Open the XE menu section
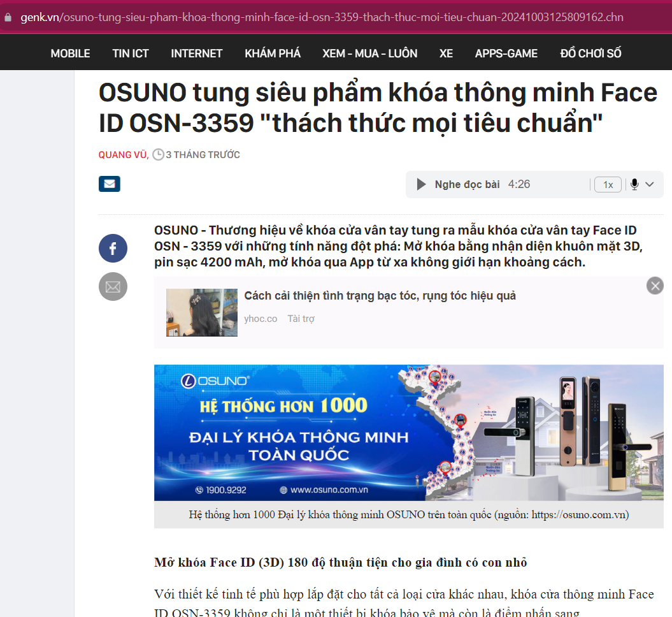672x617 pixels. pyautogui.click(x=446, y=54)
